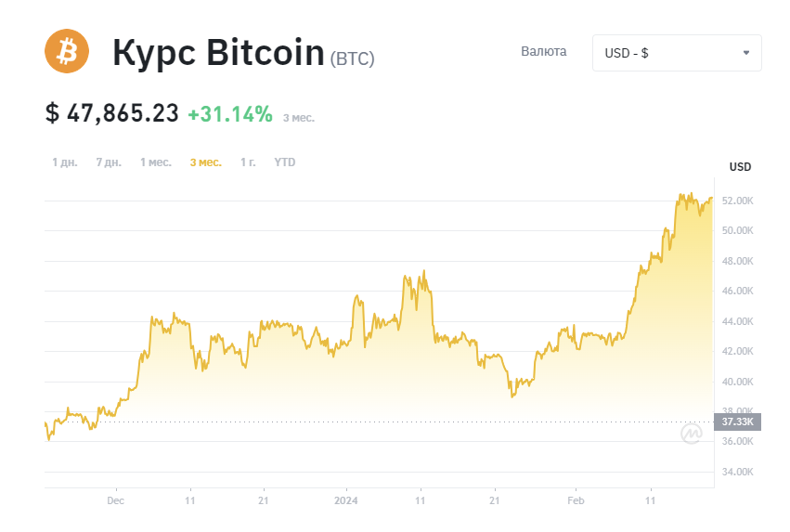Click the orange Bitcoin logo icon
790x532 pixels.
(x=67, y=51)
